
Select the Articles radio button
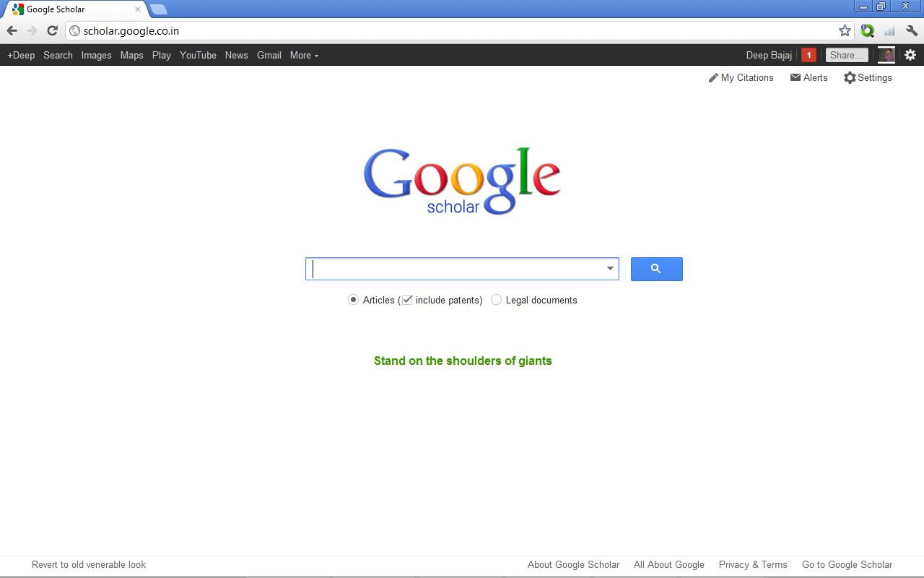coord(353,300)
